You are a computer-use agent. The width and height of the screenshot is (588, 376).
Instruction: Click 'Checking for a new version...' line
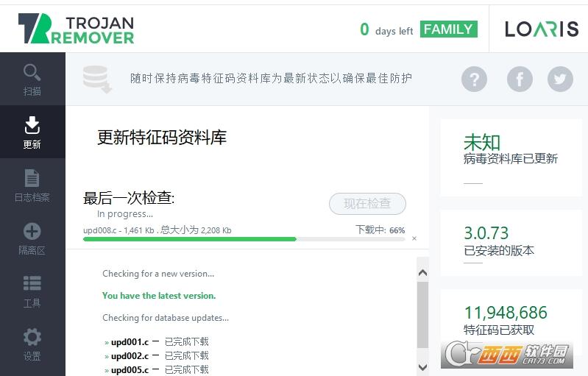(x=158, y=274)
